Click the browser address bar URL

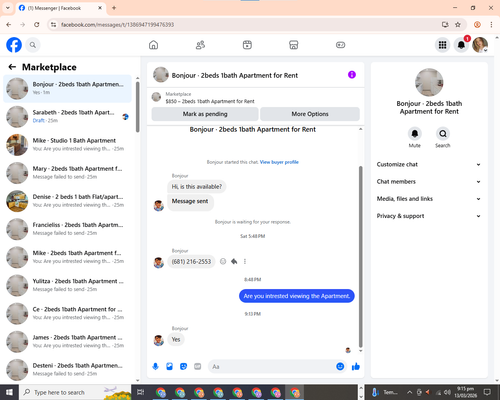117,25
